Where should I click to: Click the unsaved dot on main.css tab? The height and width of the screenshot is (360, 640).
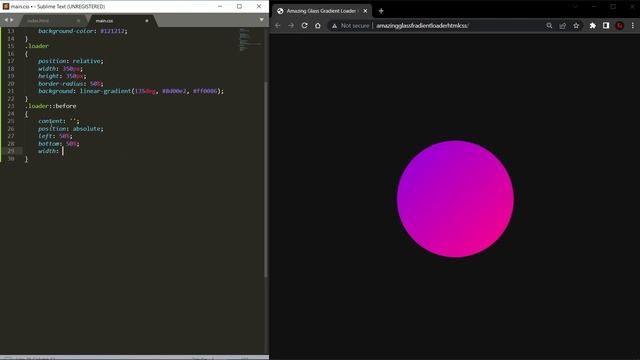tap(147, 20)
